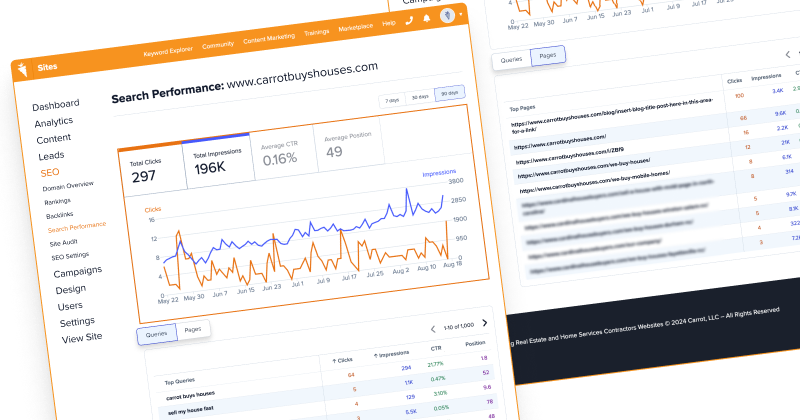Sort Top Pages by Clicks column header
This screenshot has width=800, height=420.
[734, 81]
